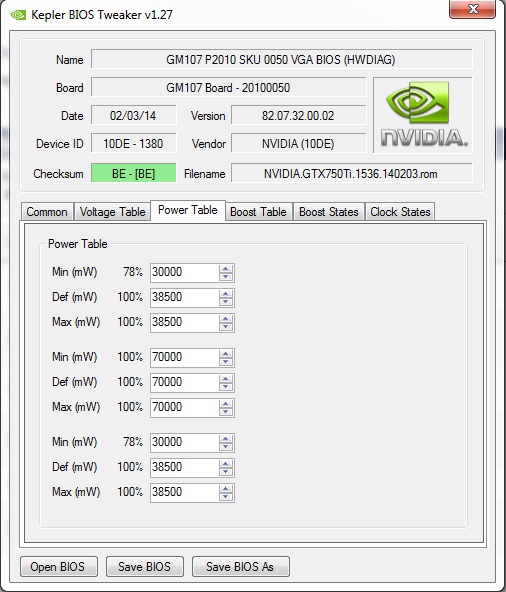Decrease third group Def (mW) 38500 value
The image size is (506, 592).
pyautogui.click(x=226, y=472)
